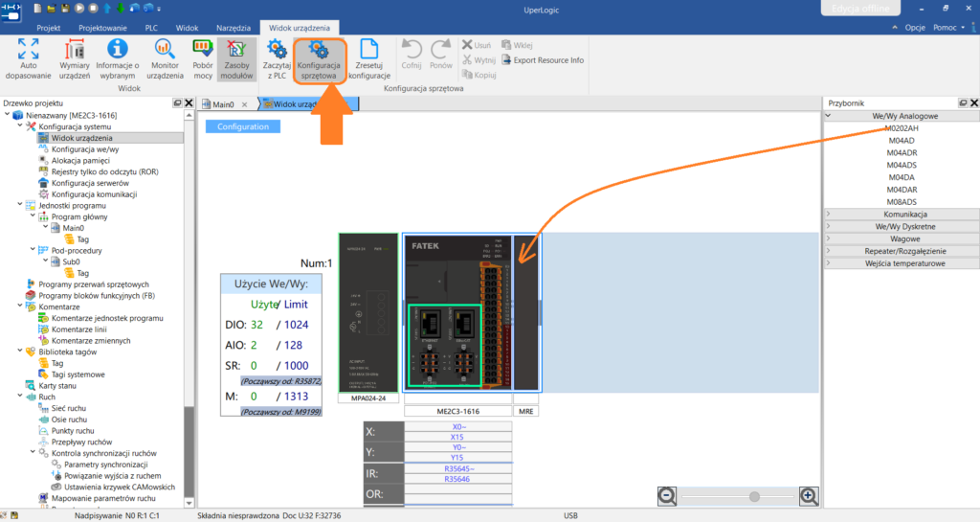Open Konfiguracja komunikacji tree item
This screenshot has width=980, height=522.
[94, 193]
